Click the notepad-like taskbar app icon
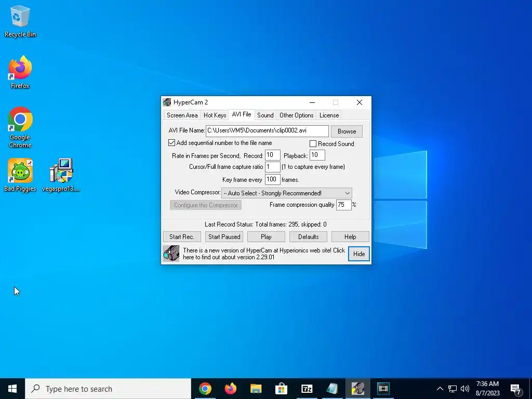 tap(332, 389)
